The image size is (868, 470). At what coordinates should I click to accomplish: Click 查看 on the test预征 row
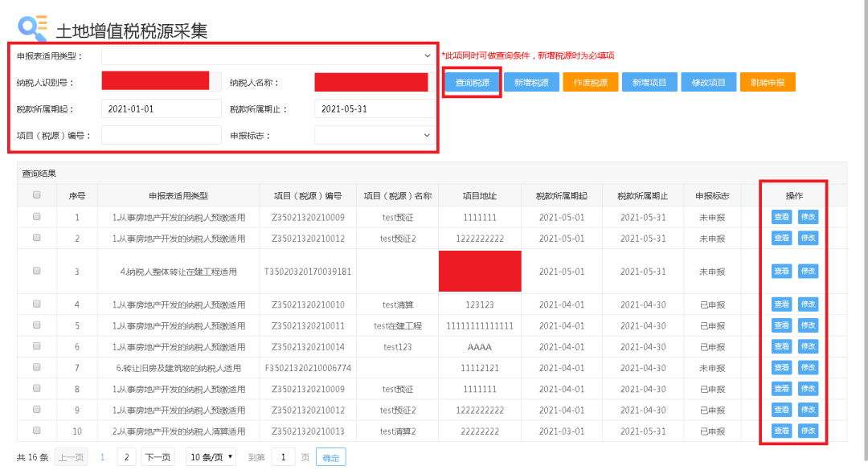[x=780, y=217]
